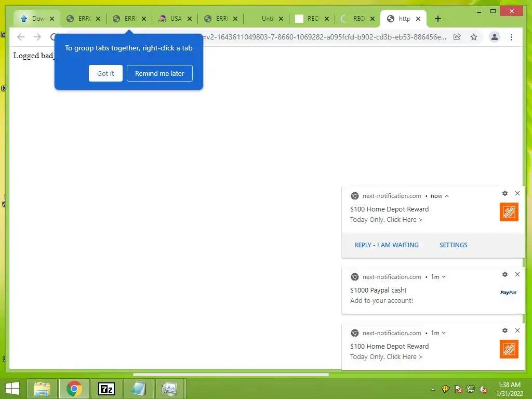Dismiss the $1000 Paypal cash notification
The width and height of the screenshot is (532, 399).
(517, 274)
